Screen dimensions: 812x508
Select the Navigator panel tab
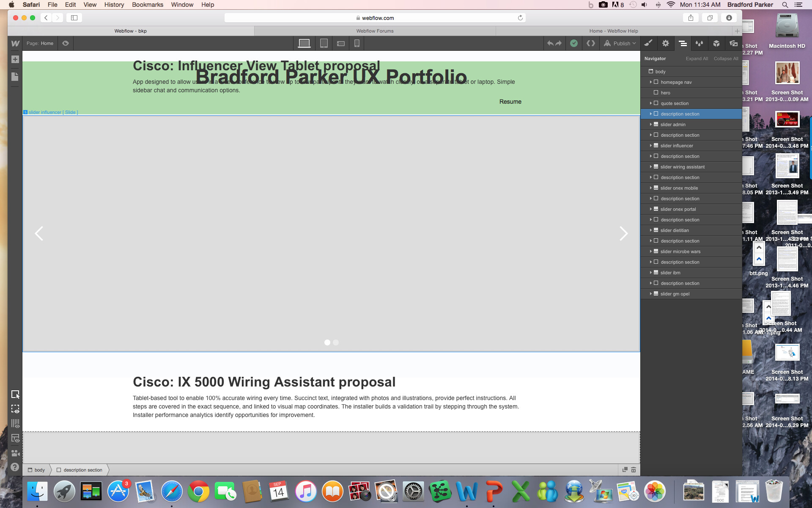click(x=683, y=43)
